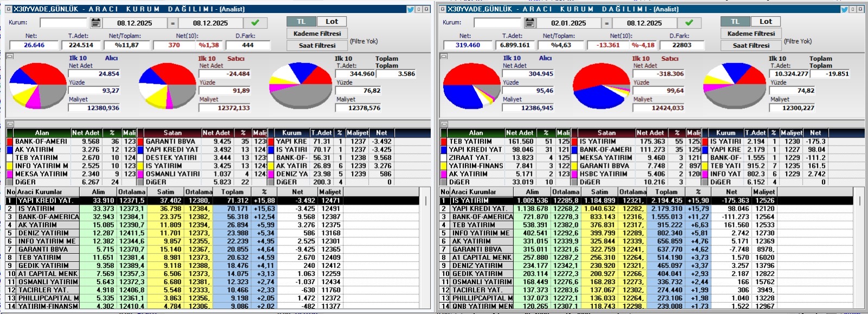Viewport: 868px width, 314px height.
Task: Click the Twitter bird icon in the right title bar
Action: [x=845, y=9]
